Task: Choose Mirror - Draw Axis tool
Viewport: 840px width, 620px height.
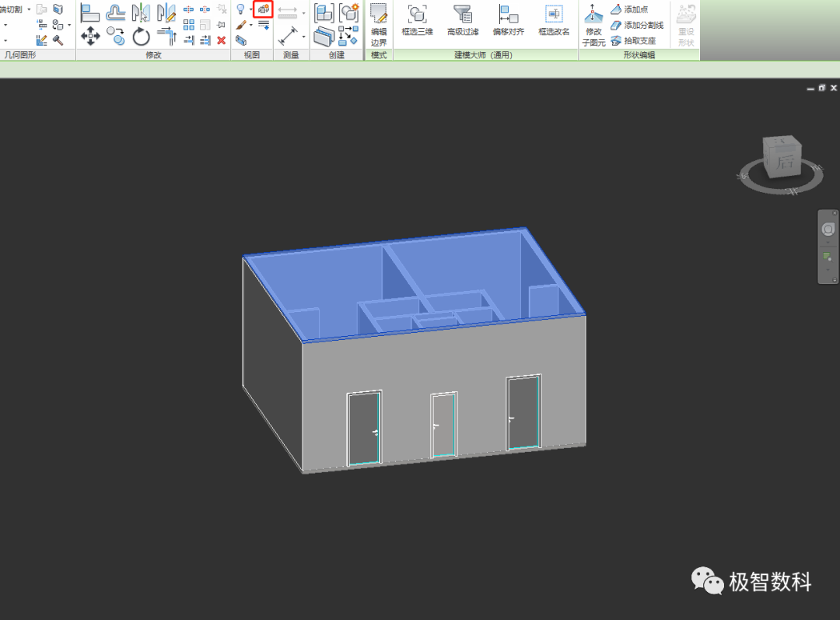Action: click(166, 12)
